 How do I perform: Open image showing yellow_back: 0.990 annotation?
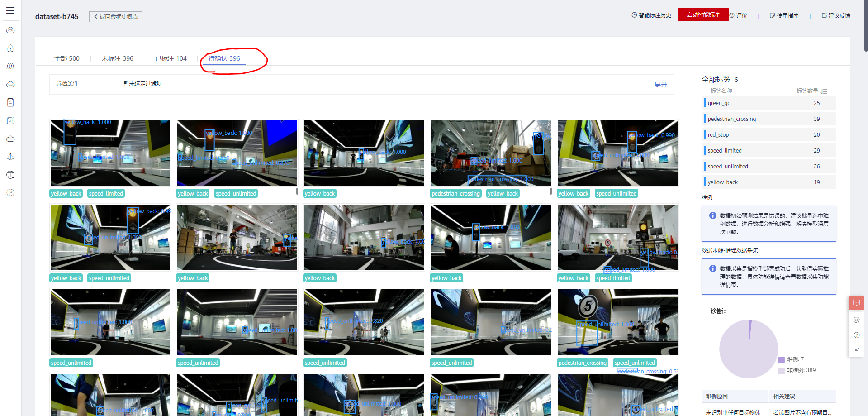618,153
